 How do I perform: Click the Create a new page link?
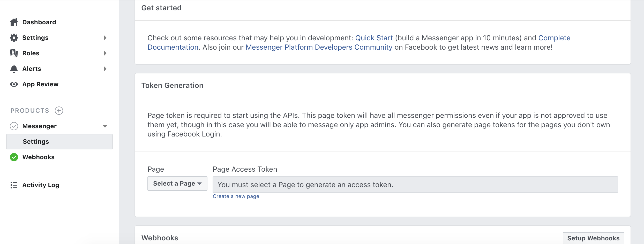236,196
